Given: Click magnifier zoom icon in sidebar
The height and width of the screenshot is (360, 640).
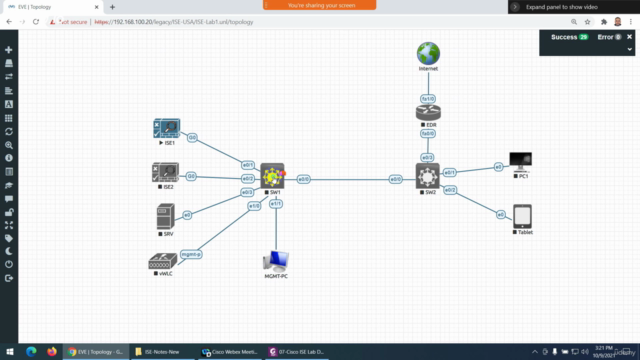Looking at the screenshot, I should coord(9,145).
